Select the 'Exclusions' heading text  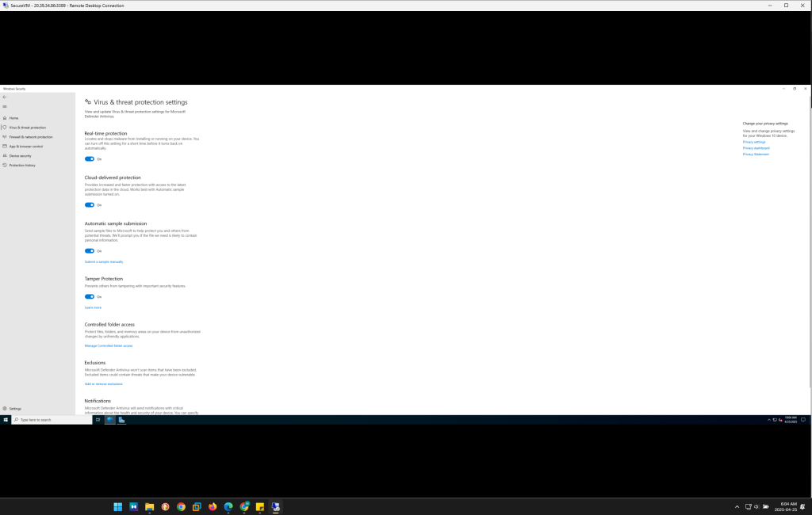tap(95, 363)
